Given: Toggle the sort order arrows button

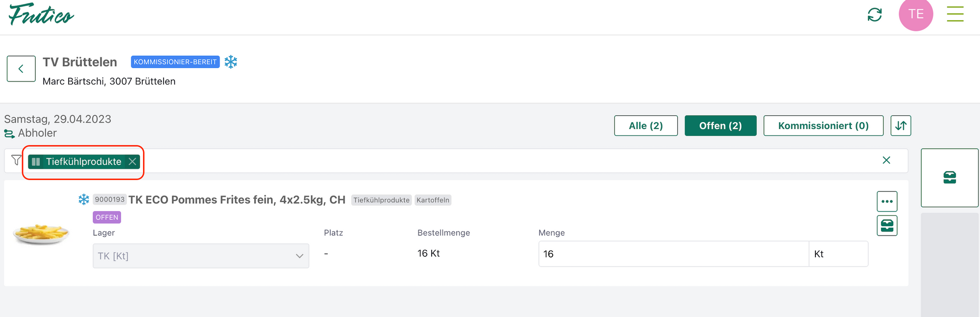Looking at the screenshot, I should (x=901, y=126).
